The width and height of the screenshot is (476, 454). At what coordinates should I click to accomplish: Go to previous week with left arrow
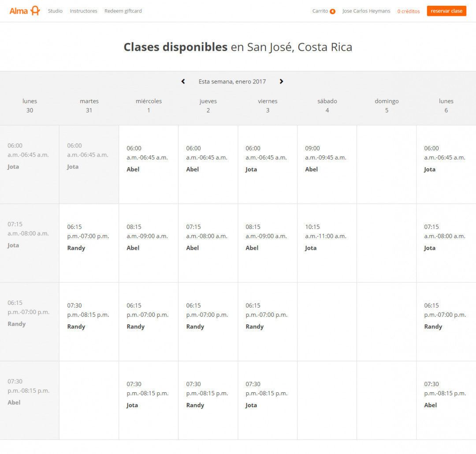183,82
